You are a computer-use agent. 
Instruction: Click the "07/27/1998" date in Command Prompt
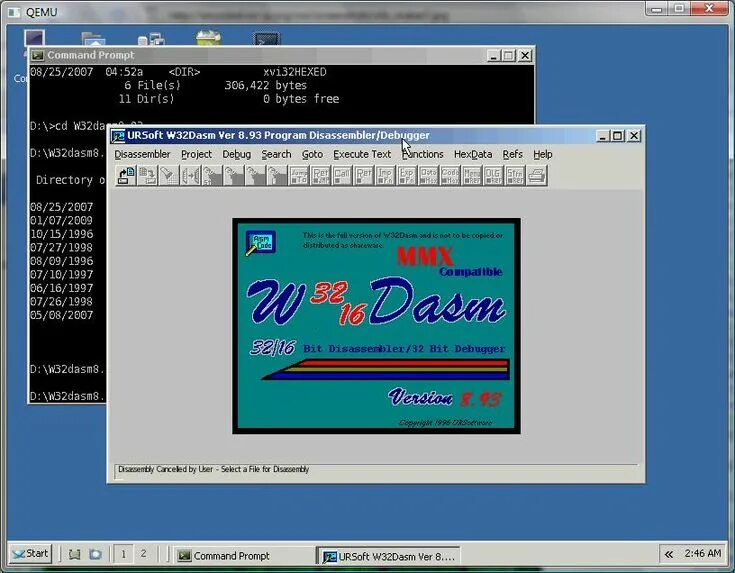(61, 248)
